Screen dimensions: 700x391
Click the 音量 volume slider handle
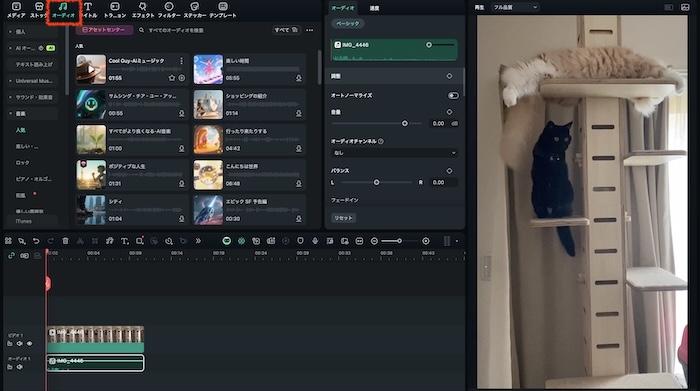point(404,123)
